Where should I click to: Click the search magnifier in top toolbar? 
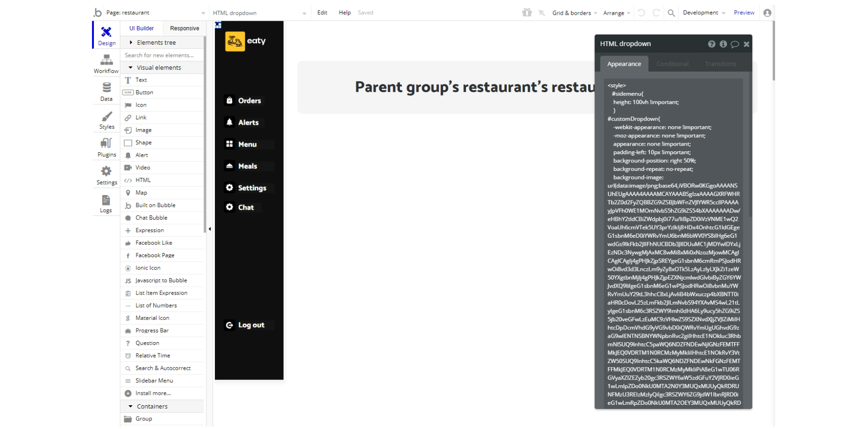(x=671, y=13)
